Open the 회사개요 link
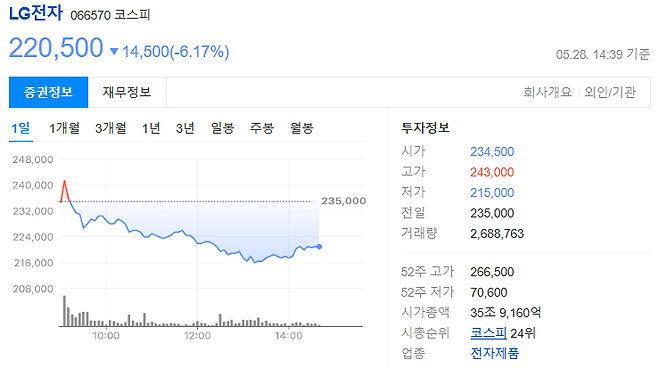Image resolution: width=658 pixels, height=368 pixels. click(547, 92)
